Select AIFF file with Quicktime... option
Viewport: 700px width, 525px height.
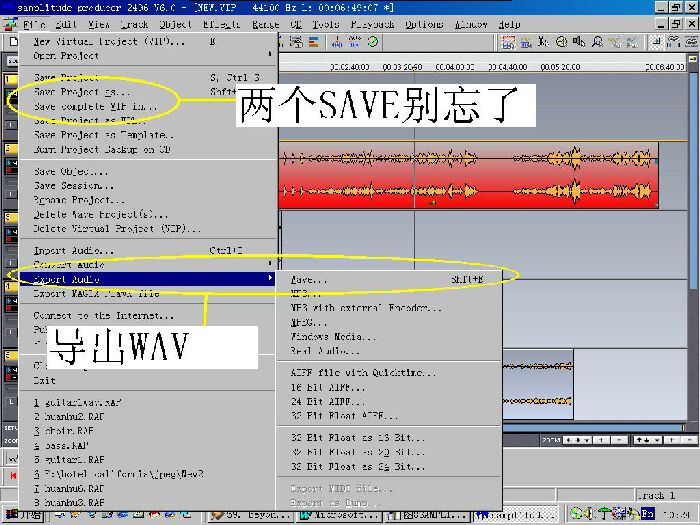point(389,372)
